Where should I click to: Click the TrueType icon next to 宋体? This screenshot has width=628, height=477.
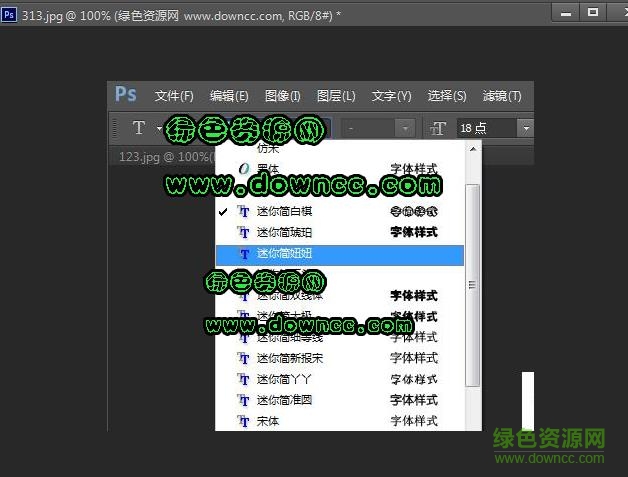coord(242,421)
